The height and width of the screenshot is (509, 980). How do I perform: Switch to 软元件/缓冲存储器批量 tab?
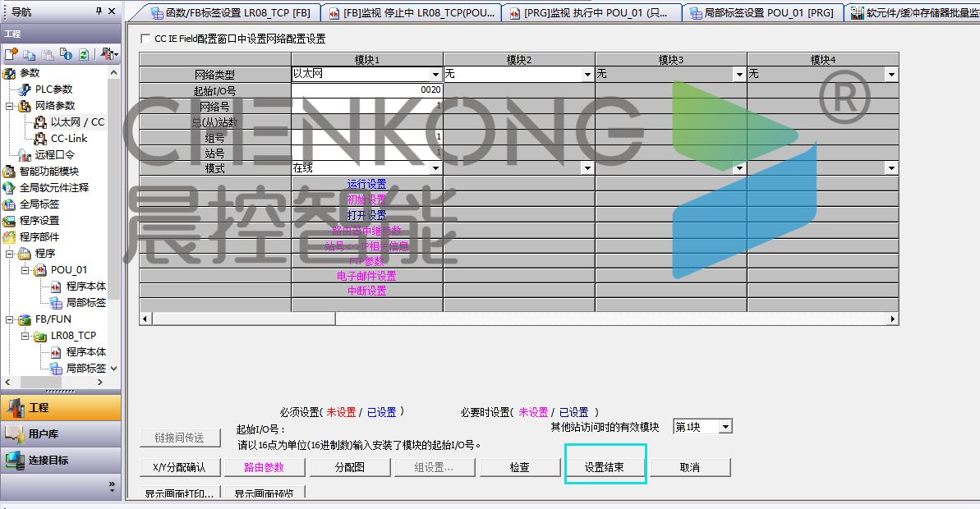913,12
